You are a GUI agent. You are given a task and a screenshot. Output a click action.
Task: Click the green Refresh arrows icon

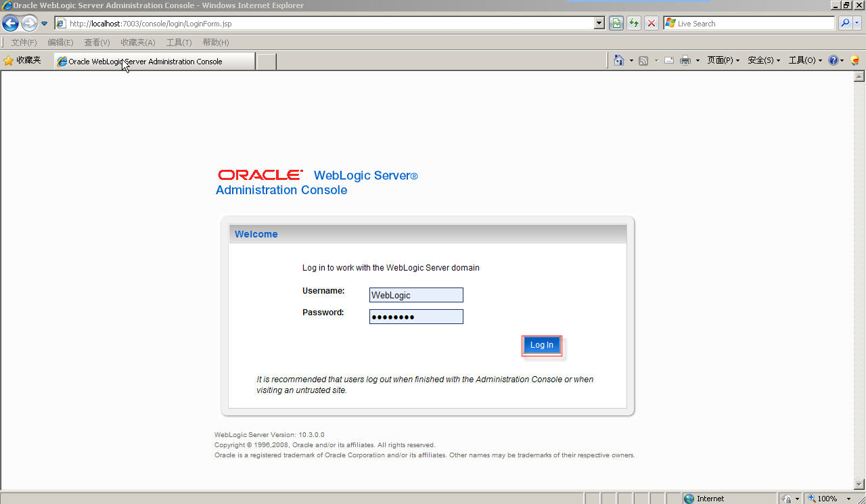click(634, 24)
